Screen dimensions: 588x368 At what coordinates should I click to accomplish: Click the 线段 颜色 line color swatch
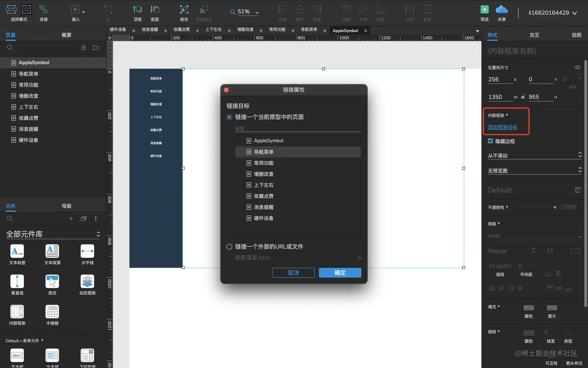[528, 333]
